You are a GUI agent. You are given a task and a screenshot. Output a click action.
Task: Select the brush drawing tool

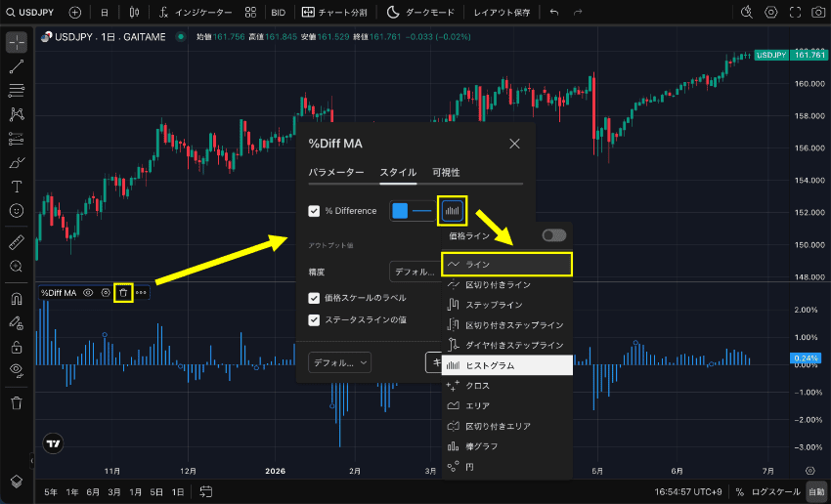[17, 163]
